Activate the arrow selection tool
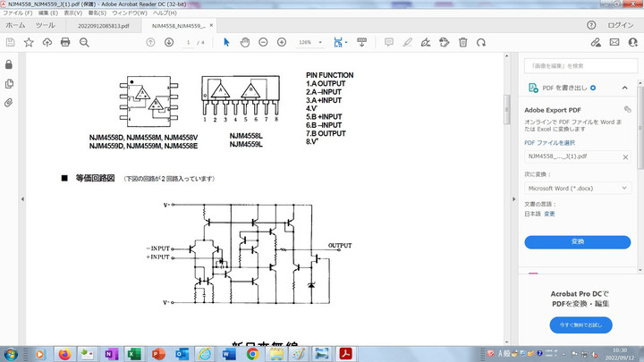Viewport: 644px width, 362px height. [226, 42]
